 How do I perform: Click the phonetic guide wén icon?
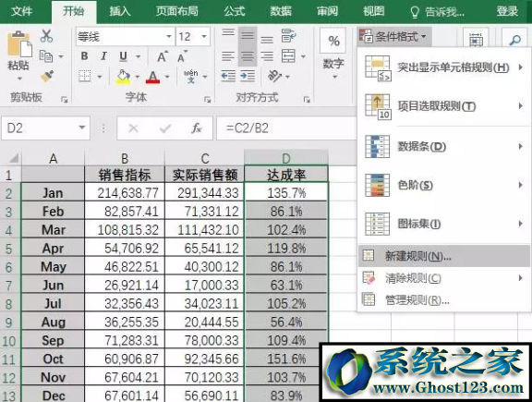(x=190, y=77)
